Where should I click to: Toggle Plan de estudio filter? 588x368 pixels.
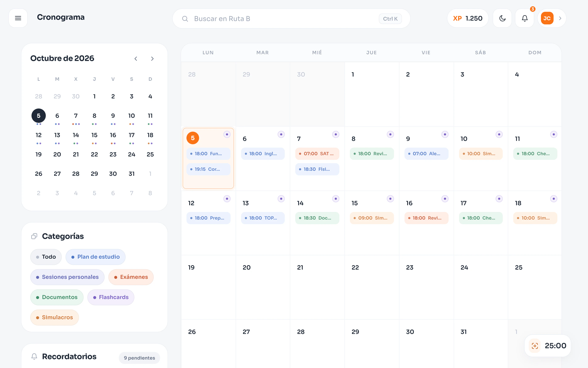(x=96, y=257)
